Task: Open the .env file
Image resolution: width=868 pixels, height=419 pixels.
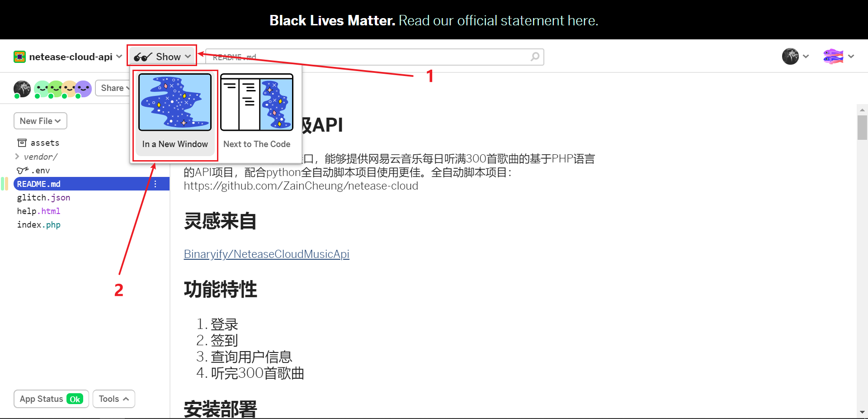Action: 40,171
